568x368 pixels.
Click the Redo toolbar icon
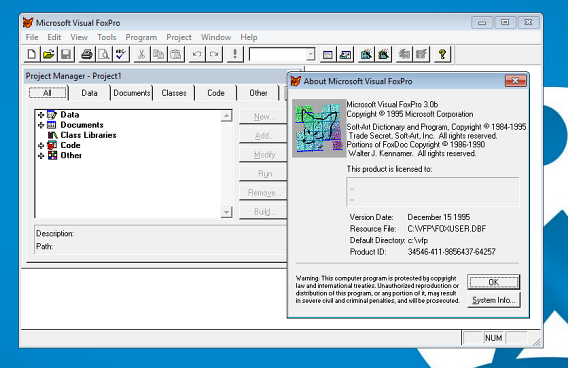[214, 54]
